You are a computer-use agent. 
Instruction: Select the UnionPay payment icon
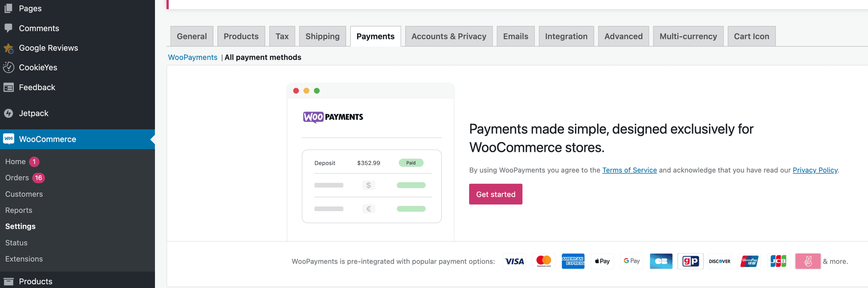(x=749, y=261)
